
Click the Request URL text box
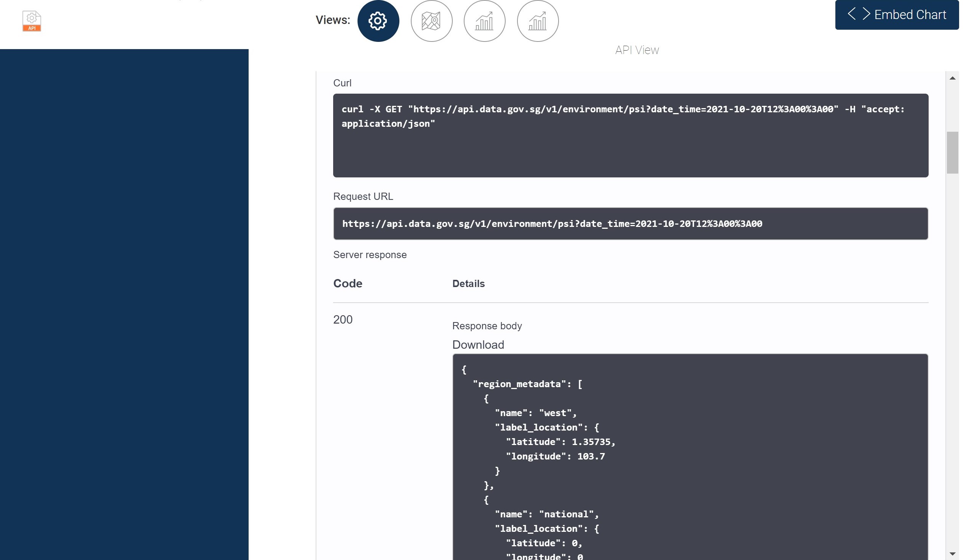[631, 224]
